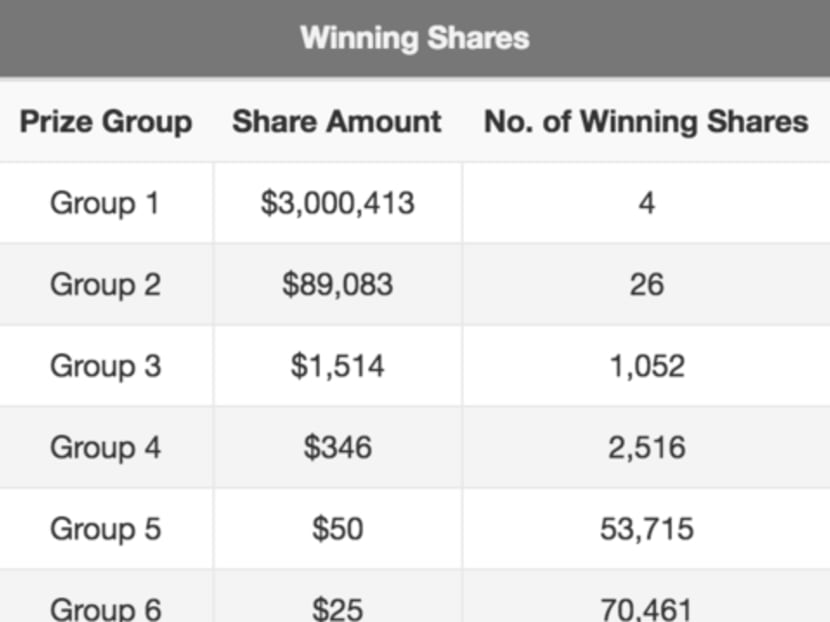
Task: Click the No. of Winning Shares header
Action: pos(646,122)
